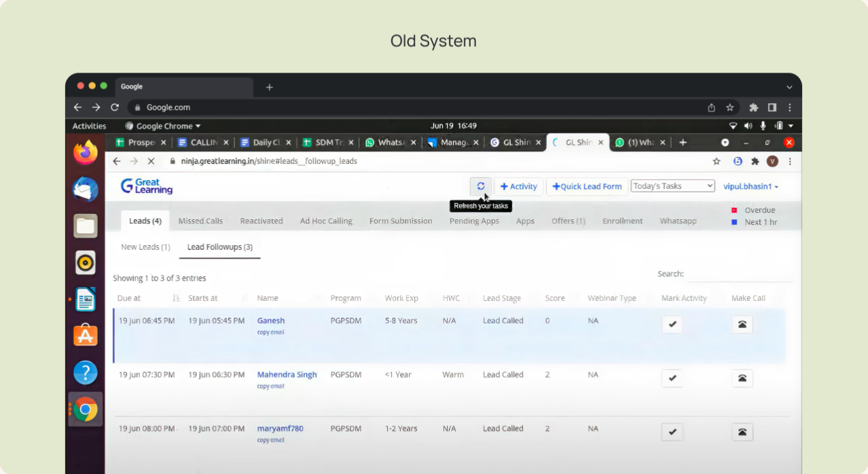Open Firefox from the Ubuntu dock

tap(86, 153)
